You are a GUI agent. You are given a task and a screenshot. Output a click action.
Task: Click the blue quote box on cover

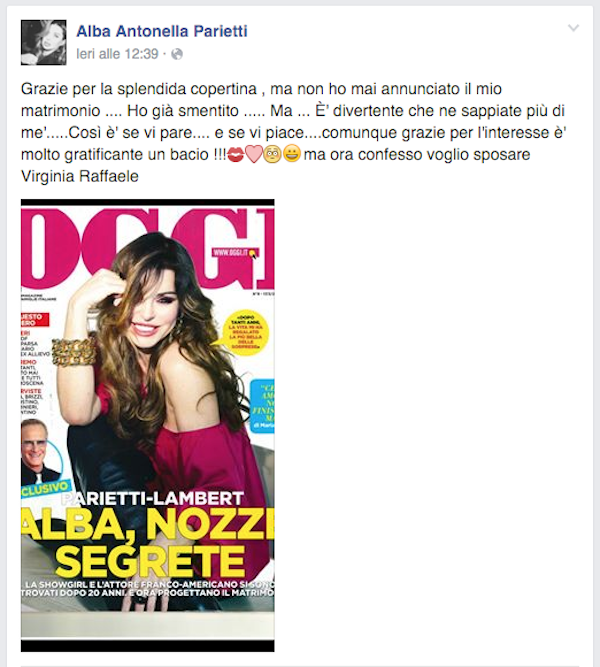tap(262, 406)
